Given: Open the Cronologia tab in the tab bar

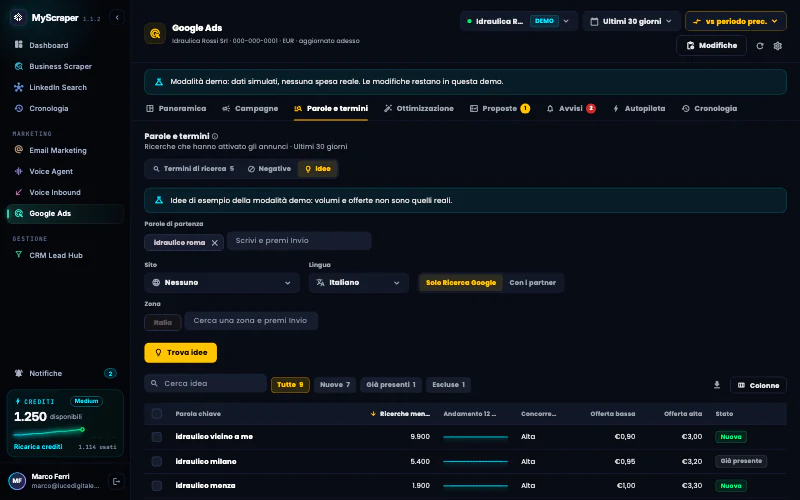Looking at the screenshot, I should pyautogui.click(x=709, y=109).
